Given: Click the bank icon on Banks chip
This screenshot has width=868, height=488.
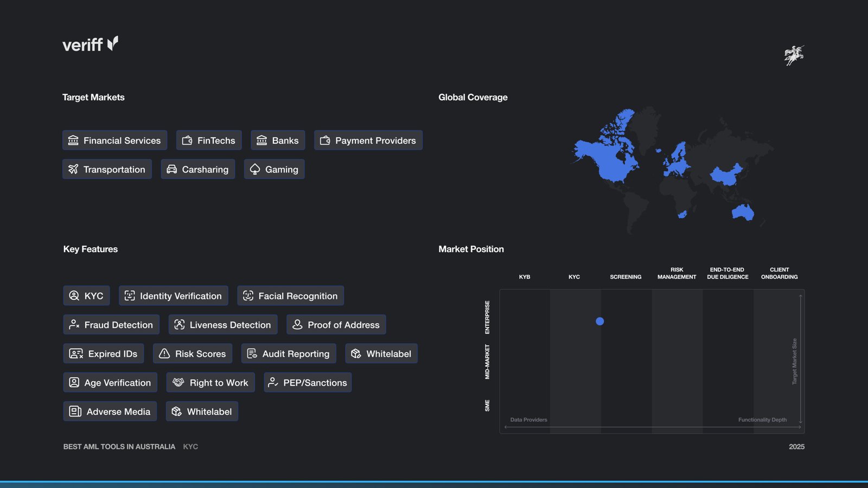Looking at the screenshot, I should (261, 140).
